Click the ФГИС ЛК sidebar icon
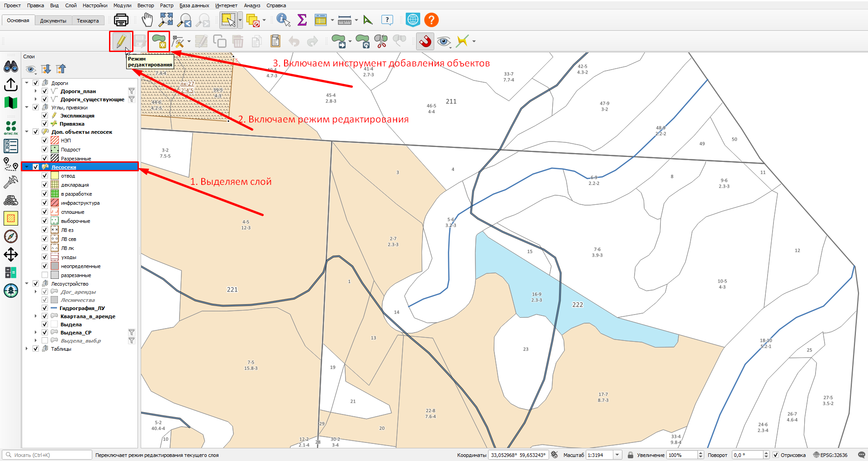This screenshot has height=461, width=868. 11,127
